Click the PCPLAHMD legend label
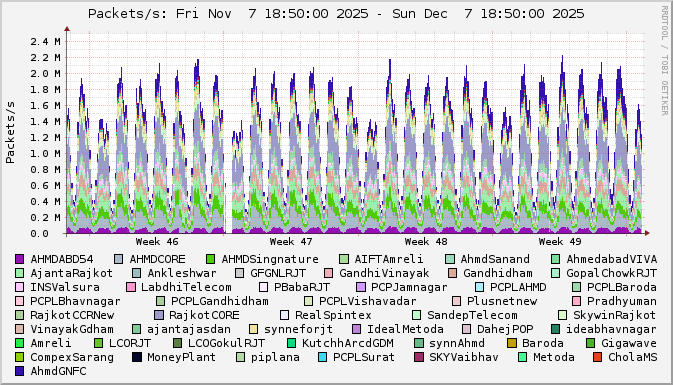Viewport: 673px width, 385px height. click(x=518, y=287)
